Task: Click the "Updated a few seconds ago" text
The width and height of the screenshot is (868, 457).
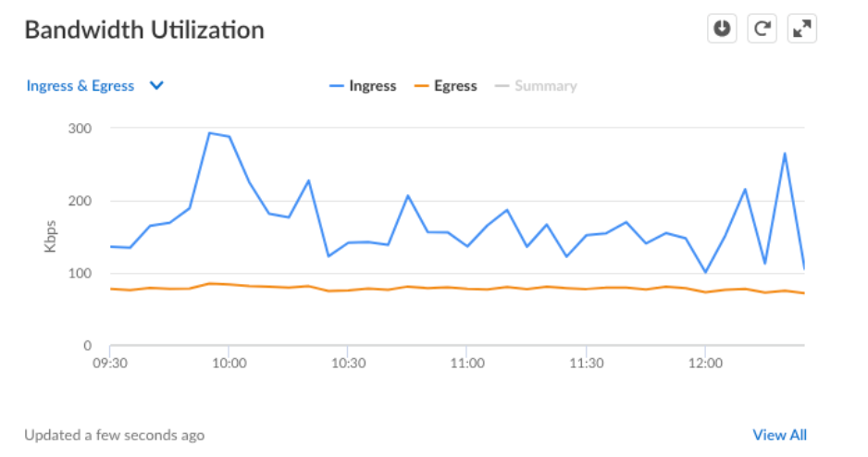Action: (x=115, y=435)
